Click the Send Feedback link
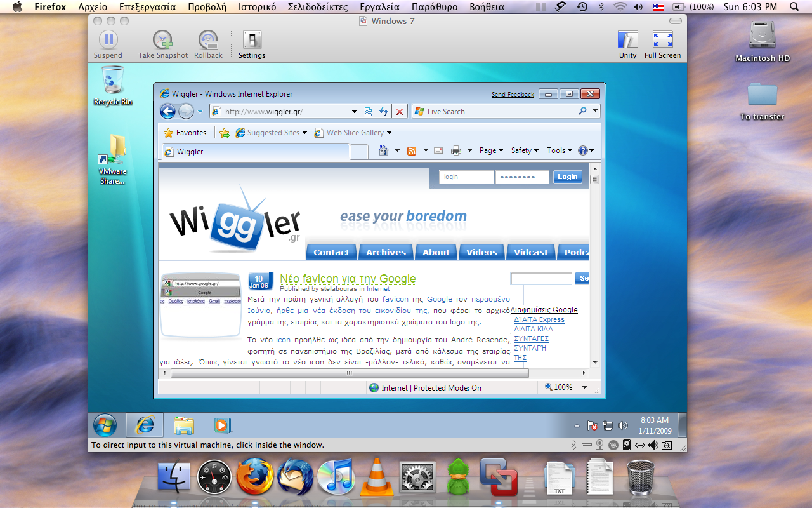This screenshot has width=812, height=508. point(513,94)
